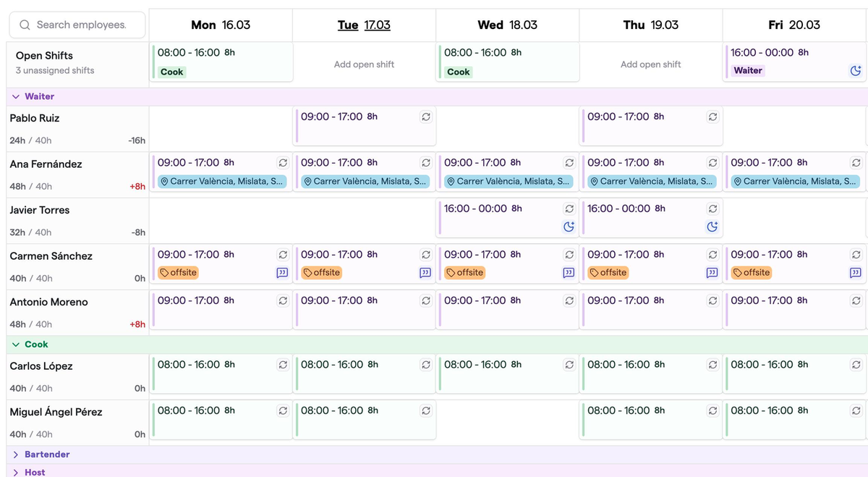The image size is (868, 477).
Task: Select the Tue 17.03 day header
Action: pyautogui.click(x=365, y=24)
